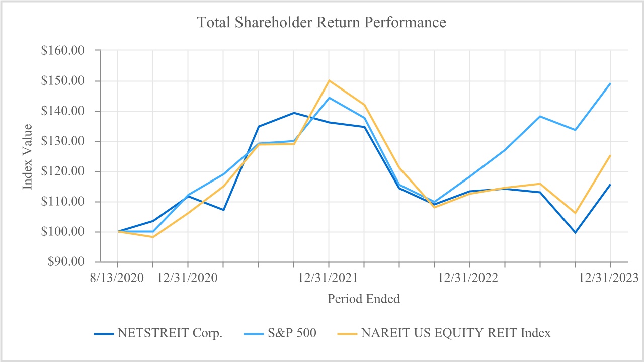Click the Index Value axis title
The height and width of the screenshot is (362, 644).
pyautogui.click(x=28, y=156)
